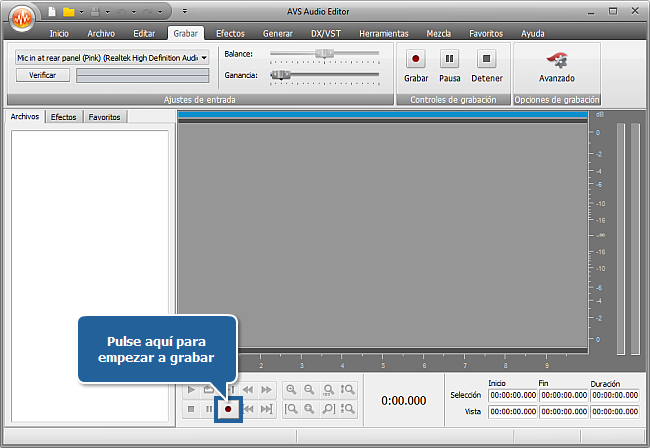Switch to the Efectos ribbon tab
The image size is (650, 448).
pyautogui.click(x=230, y=33)
